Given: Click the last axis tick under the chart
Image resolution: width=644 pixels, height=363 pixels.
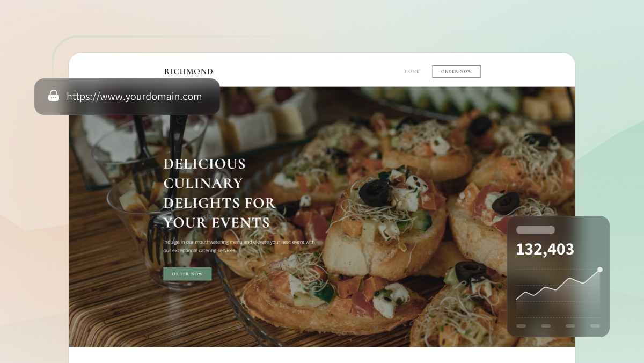Looking at the screenshot, I should 595,326.
